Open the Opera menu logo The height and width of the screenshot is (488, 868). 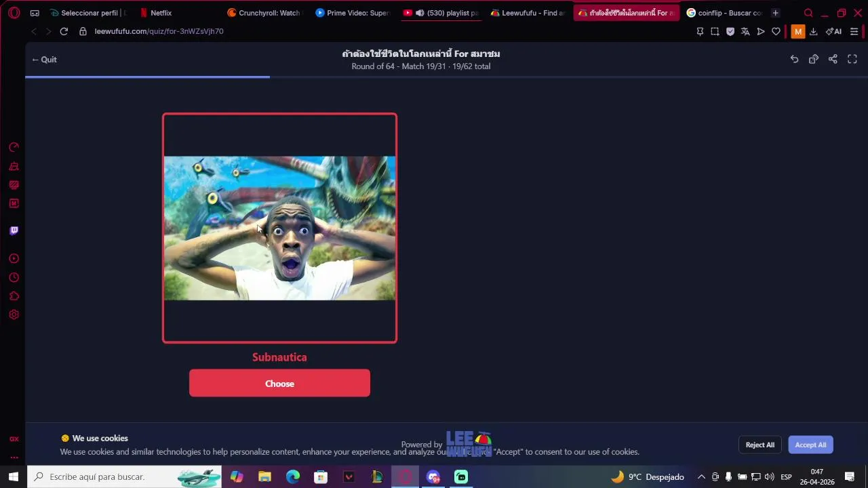click(x=14, y=13)
